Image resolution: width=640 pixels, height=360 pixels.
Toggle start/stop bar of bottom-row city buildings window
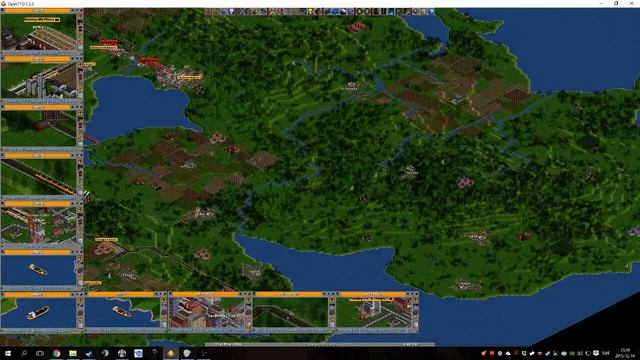coord(207,330)
